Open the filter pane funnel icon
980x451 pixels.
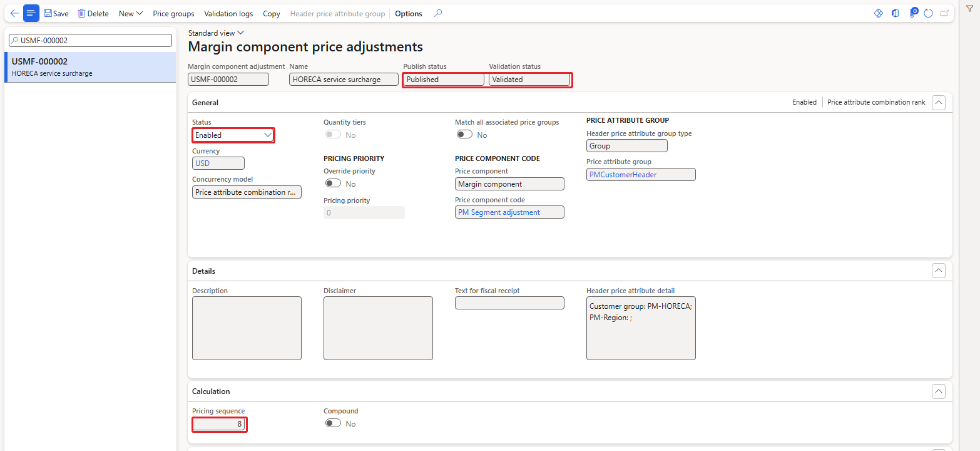click(969, 9)
